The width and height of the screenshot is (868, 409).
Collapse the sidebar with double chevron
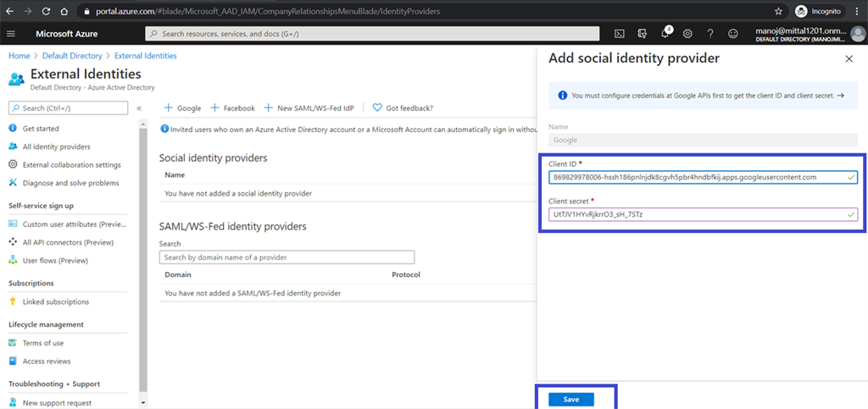click(x=139, y=108)
